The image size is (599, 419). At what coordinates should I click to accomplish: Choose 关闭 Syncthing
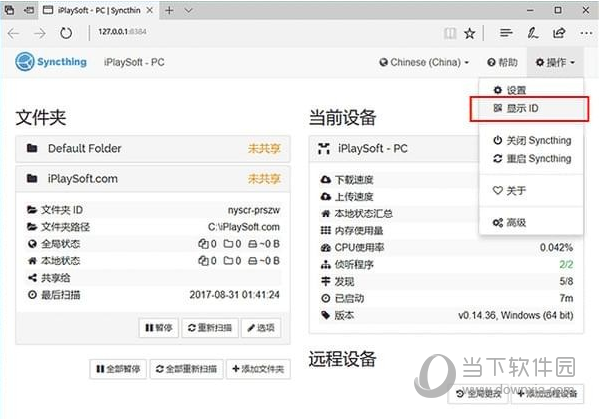point(532,140)
